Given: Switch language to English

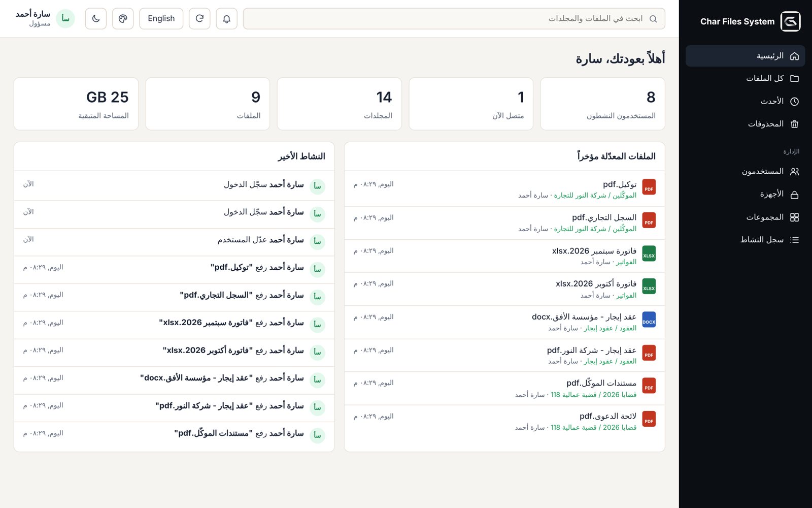Looking at the screenshot, I should click(161, 19).
